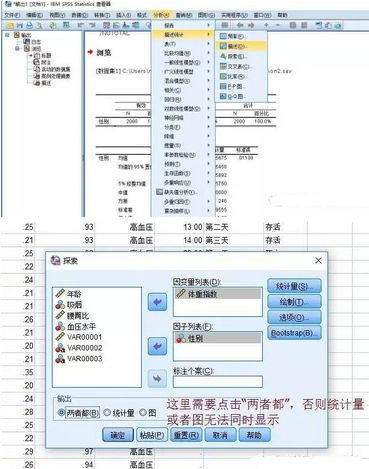Close the 探索 dialog

click(318, 260)
